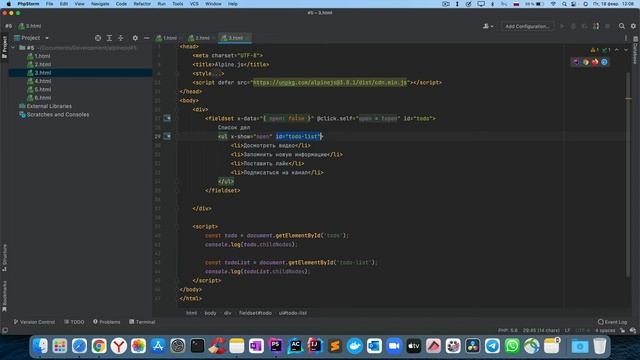Open Event Log panel
640x360 pixels.
(612, 322)
